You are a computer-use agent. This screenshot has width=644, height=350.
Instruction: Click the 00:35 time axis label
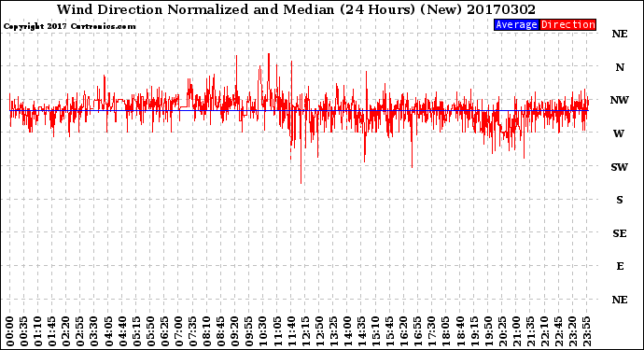point(24,331)
